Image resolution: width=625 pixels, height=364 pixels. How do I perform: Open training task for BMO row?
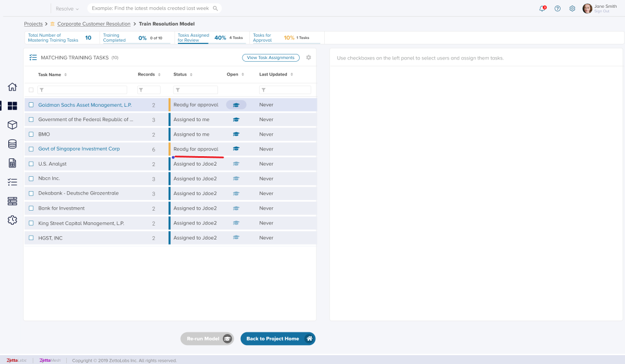[x=236, y=134]
